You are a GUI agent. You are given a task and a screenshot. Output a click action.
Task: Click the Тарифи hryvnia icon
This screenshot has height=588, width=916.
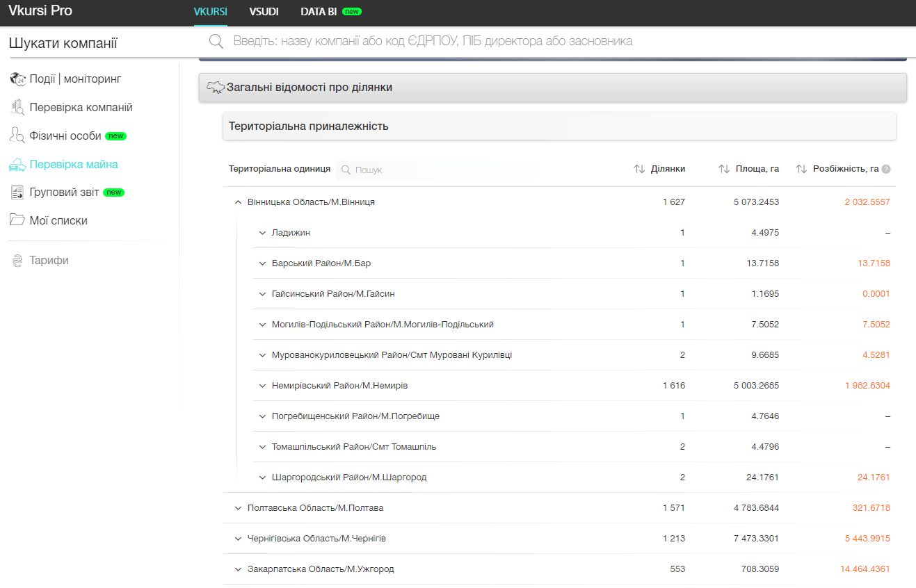[x=17, y=261]
